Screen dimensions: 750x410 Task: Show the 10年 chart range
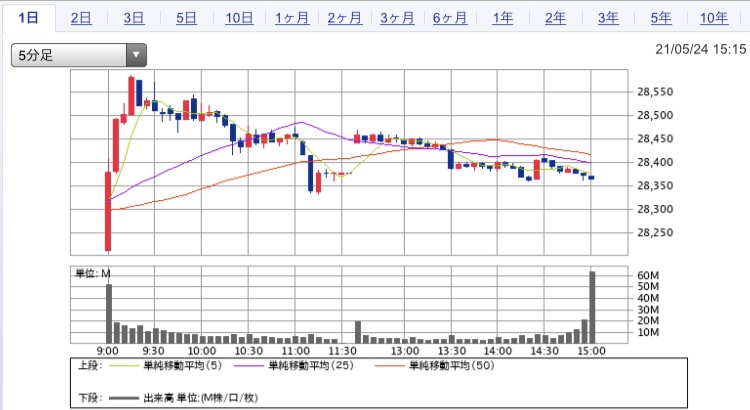click(x=714, y=18)
